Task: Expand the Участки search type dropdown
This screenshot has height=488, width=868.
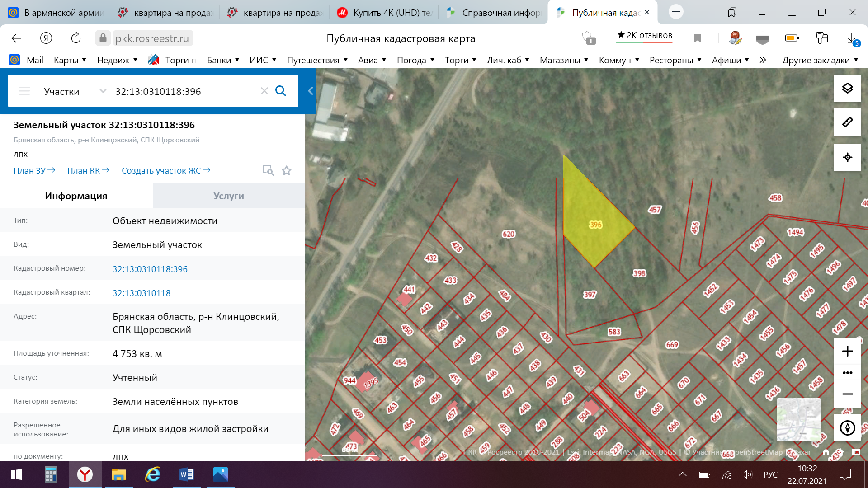Action: [x=103, y=91]
